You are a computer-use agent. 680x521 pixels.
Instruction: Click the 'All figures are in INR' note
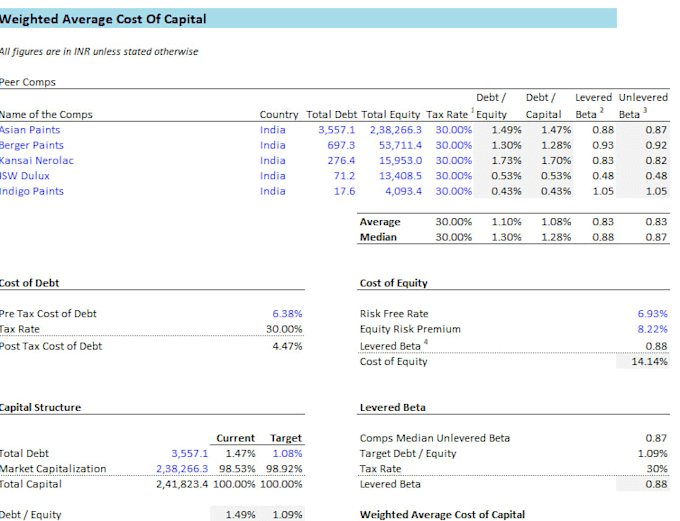click(99, 52)
